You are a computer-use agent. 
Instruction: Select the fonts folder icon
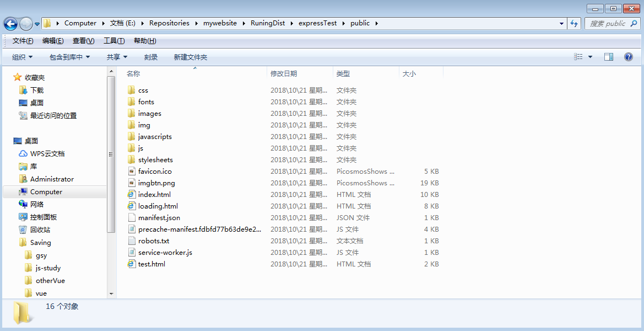(x=132, y=102)
